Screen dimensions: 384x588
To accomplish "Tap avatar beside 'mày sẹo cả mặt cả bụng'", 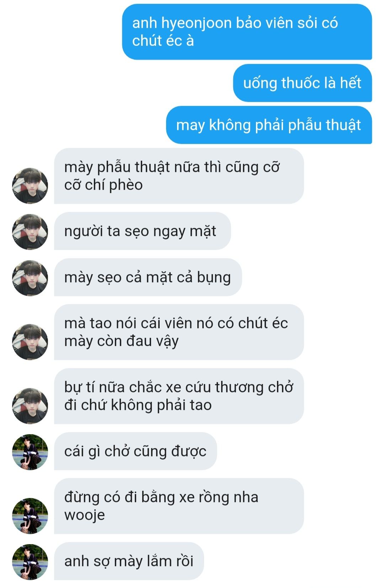I will [30, 278].
